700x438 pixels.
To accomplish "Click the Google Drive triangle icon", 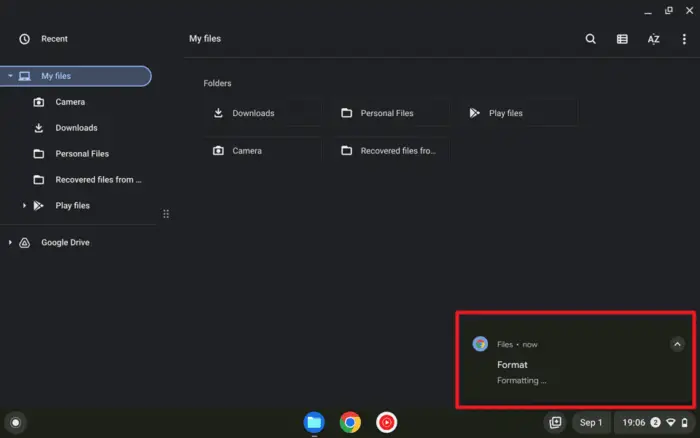I will 25,242.
